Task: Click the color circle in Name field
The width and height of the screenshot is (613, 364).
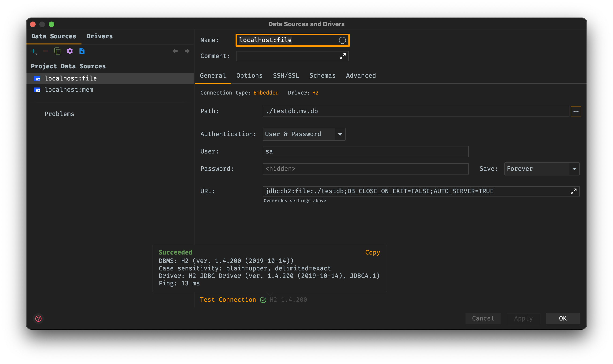Action: (x=342, y=40)
